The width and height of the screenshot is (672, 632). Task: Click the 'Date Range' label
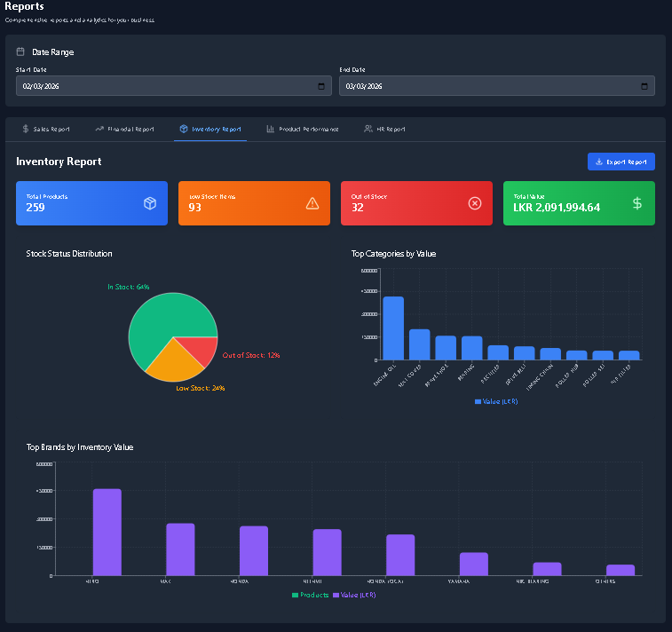[52, 52]
